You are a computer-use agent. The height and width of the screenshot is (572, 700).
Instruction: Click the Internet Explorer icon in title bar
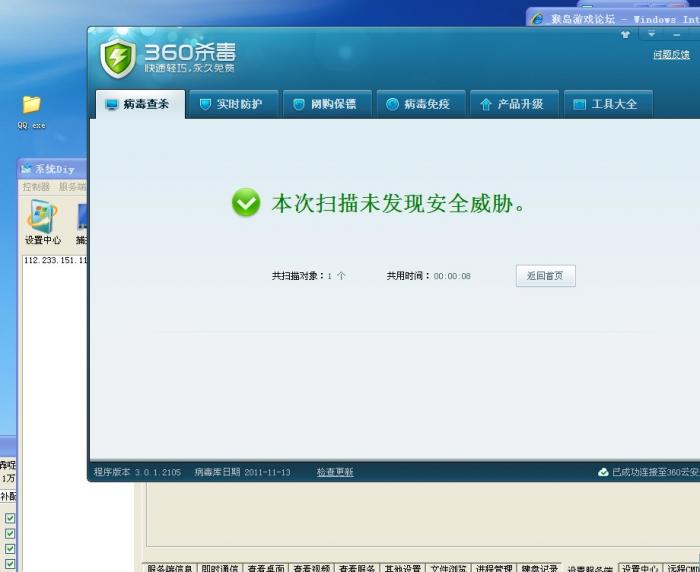[x=537, y=19]
